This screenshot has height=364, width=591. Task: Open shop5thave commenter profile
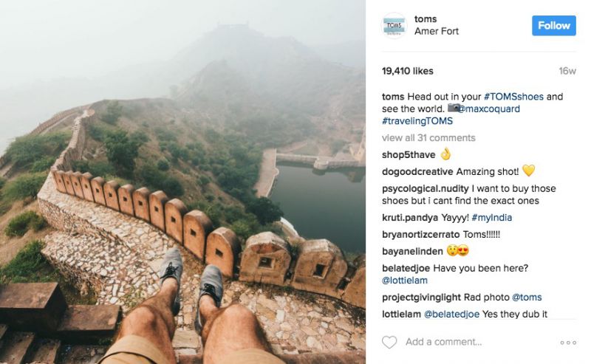pos(409,155)
